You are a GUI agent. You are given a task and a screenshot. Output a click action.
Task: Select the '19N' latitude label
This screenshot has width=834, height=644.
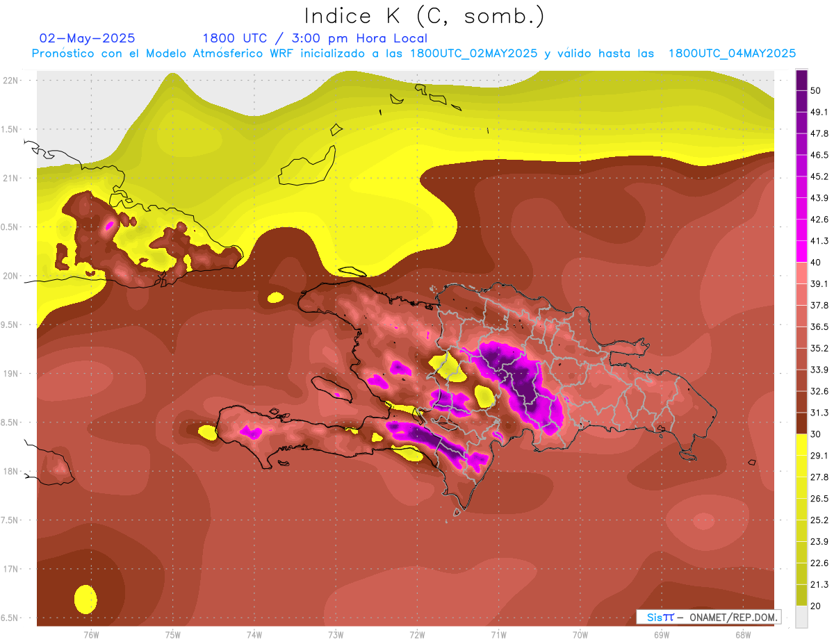point(11,373)
